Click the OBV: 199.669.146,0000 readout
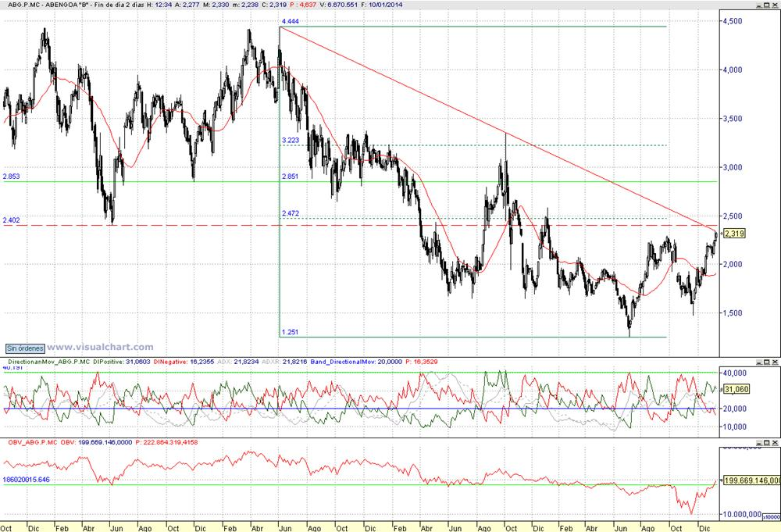 (x=97, y=442)
